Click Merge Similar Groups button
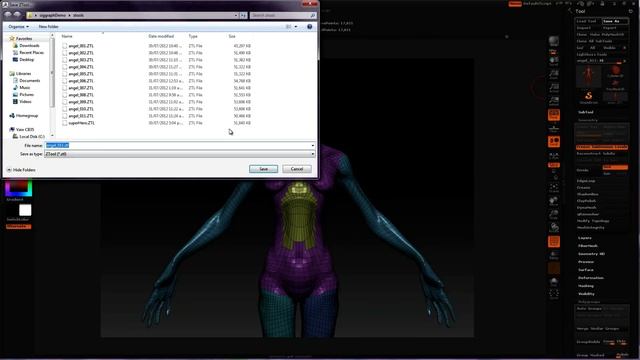640x360 pixels. 598,329
